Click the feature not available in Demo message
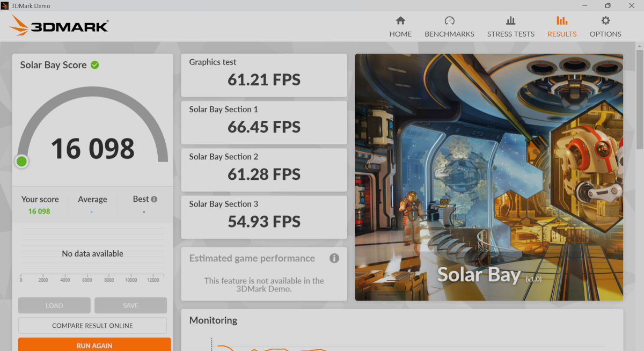Screen dimensions: 644x351 (x=264, y=284)
